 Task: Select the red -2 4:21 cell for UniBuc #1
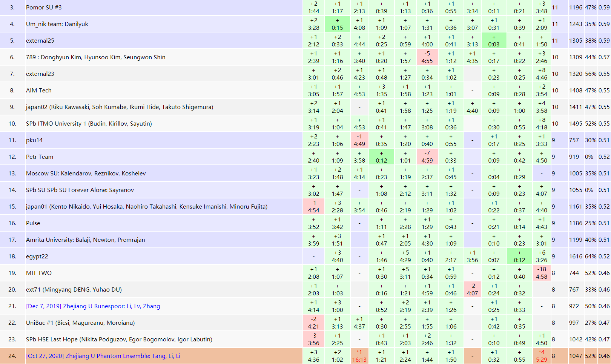[313, 323]
